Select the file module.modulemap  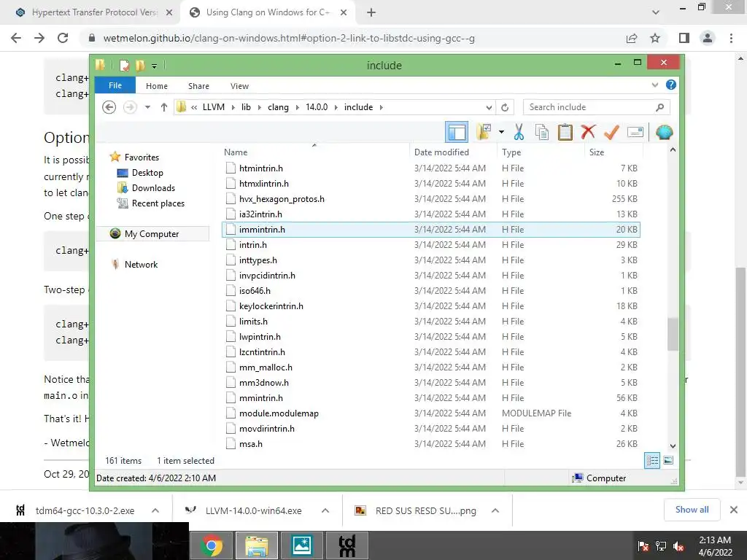[279, 413]
